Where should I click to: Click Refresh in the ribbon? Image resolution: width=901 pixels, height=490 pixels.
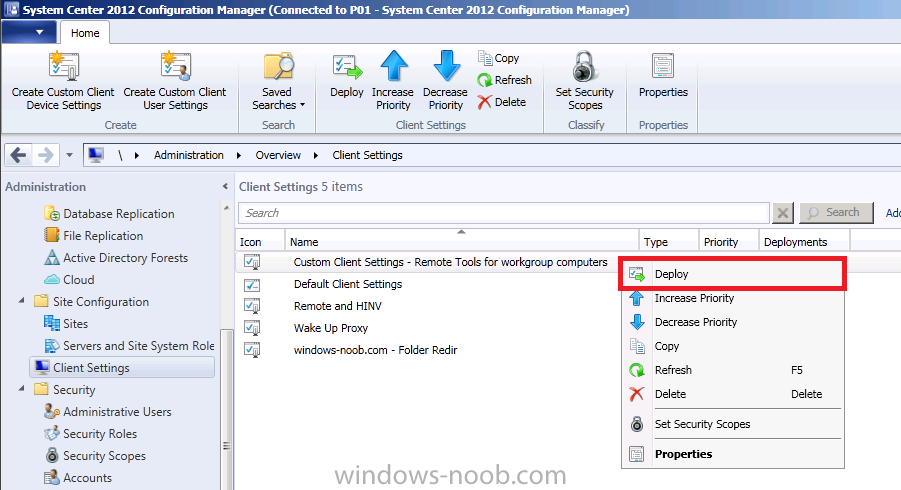tap(505, 80)
